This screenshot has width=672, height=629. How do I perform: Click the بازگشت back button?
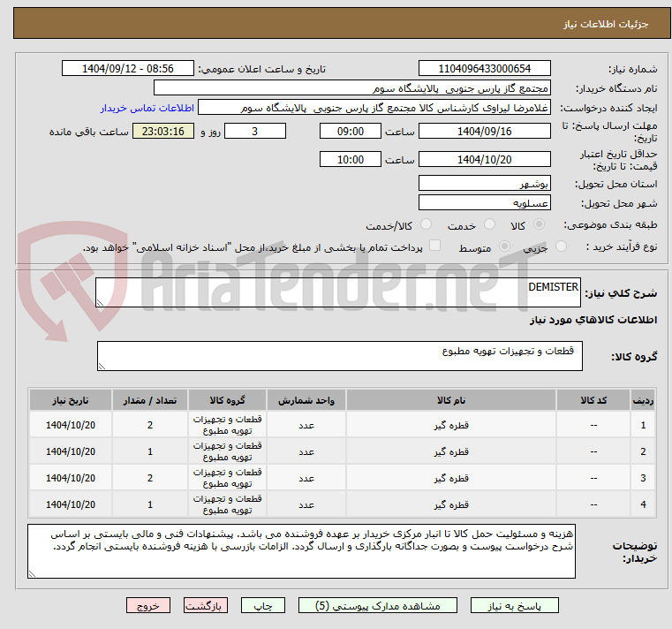205,605
